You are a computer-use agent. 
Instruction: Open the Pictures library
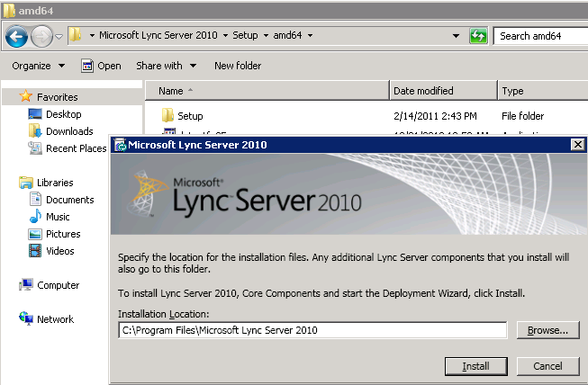click(x=63, y=234)
